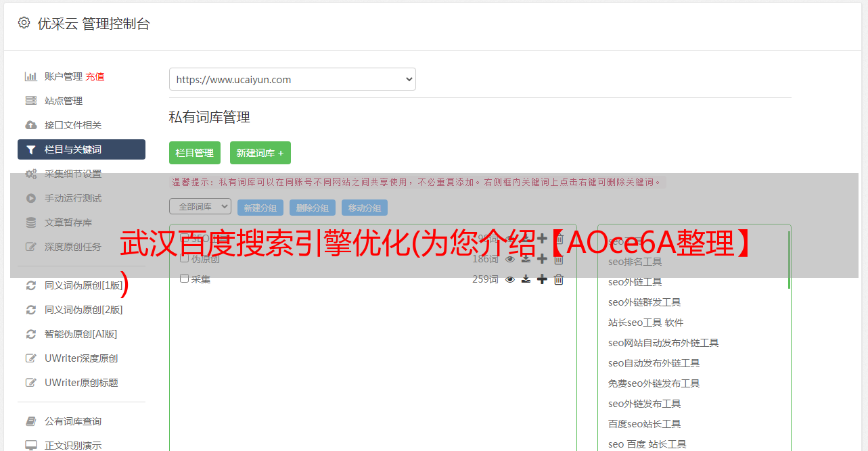This screenshot has width=868, height=451.
Task: Open the site URL dropdown https://www.ucaiyun.com
Action: click(x=292, y=79)
